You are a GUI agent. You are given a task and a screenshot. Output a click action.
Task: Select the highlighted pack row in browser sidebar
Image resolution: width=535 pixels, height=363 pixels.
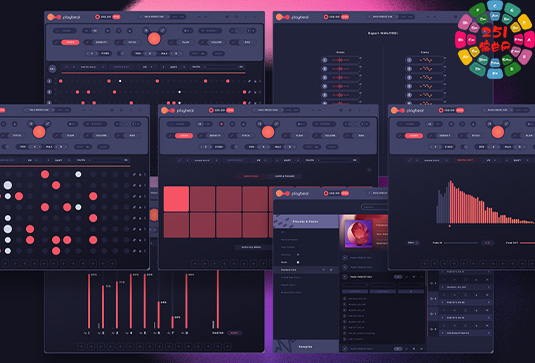[305, 270]
